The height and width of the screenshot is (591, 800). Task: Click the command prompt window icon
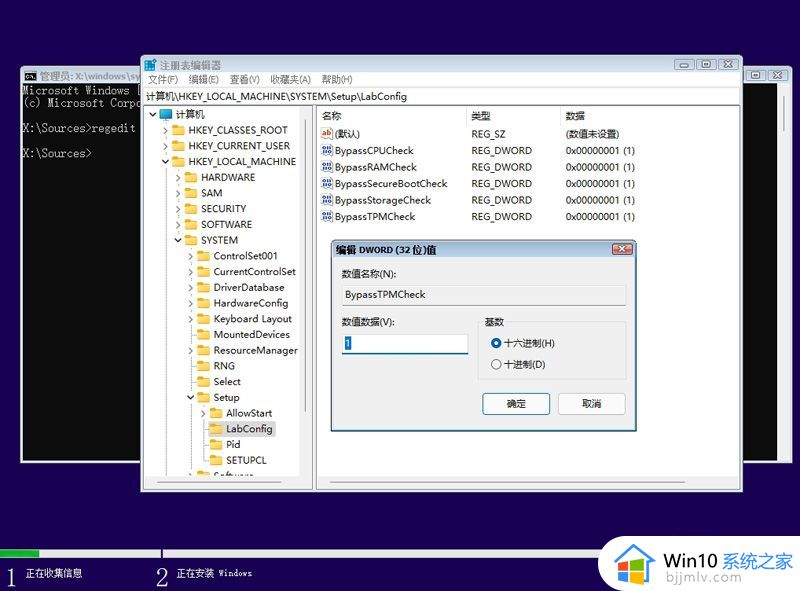click(x=31, y=77)
